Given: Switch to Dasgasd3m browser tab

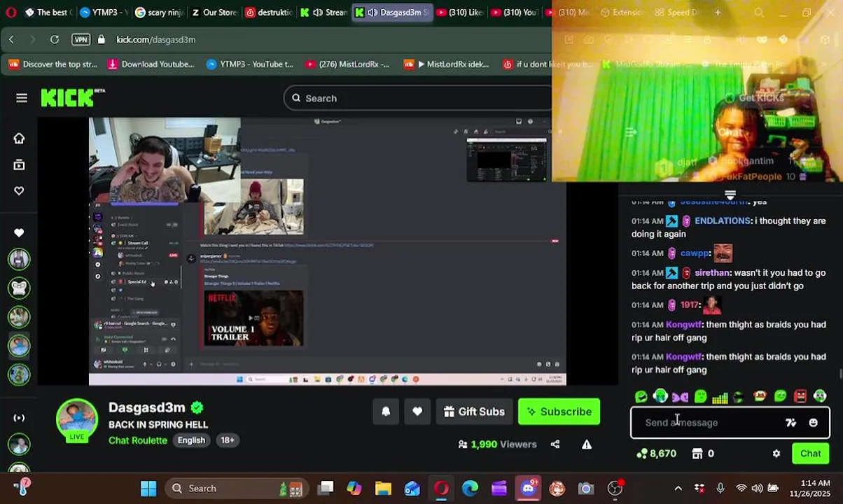Looking at the screenshot, I should click(392, 12).
